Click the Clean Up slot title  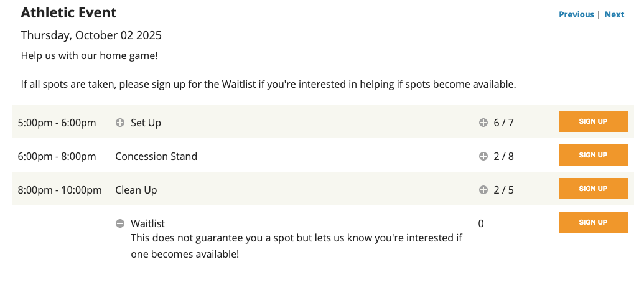[x=136, y=190]
